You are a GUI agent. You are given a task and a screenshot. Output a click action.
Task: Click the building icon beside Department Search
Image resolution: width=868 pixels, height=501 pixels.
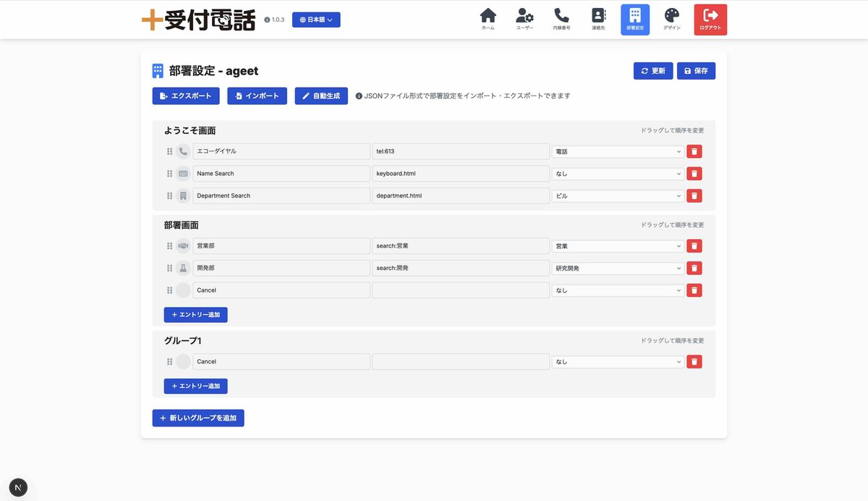coord(183,195)
